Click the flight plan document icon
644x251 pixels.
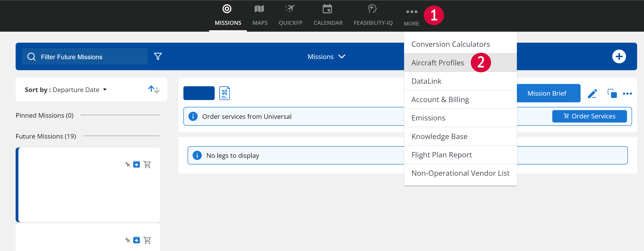(x=225, y=93)
